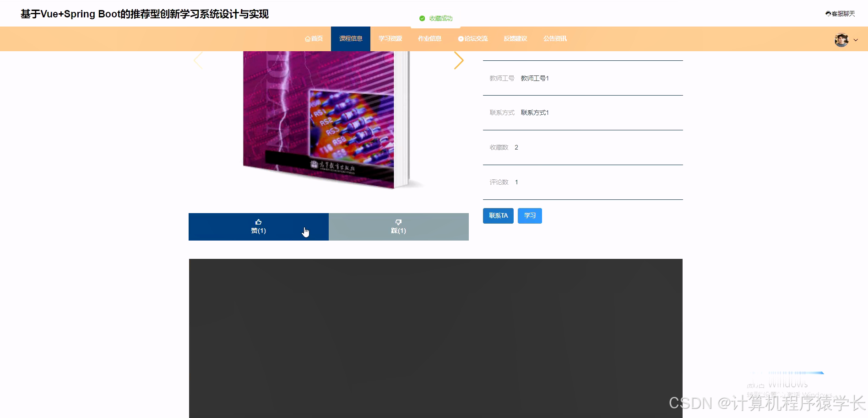Click the thumbs-down icon on 踩(1)
Viewport: 868px width, 418px height.
(398, 221)
